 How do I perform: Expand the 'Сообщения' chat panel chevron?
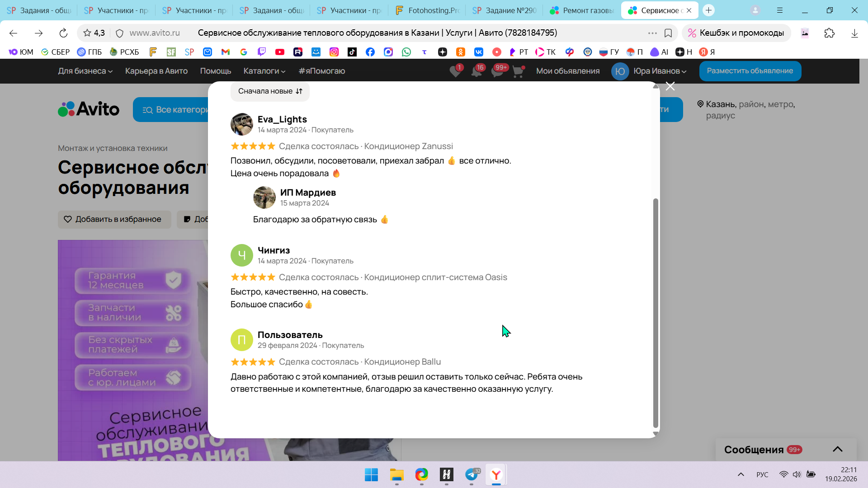click(837, 449)
